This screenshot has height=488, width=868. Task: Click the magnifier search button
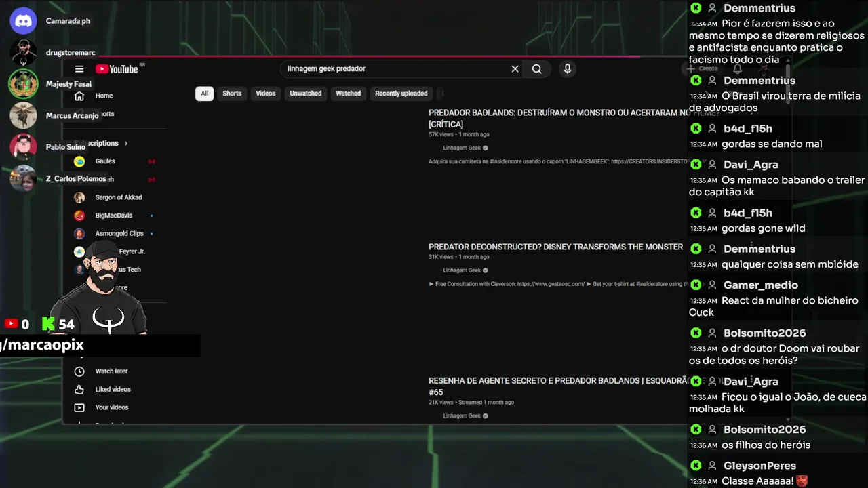coord(536,69)
